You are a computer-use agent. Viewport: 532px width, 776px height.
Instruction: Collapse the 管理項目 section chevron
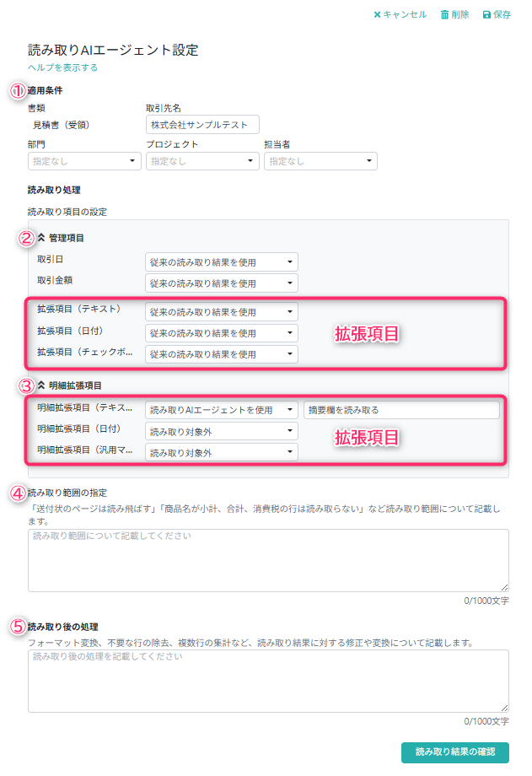40,238
